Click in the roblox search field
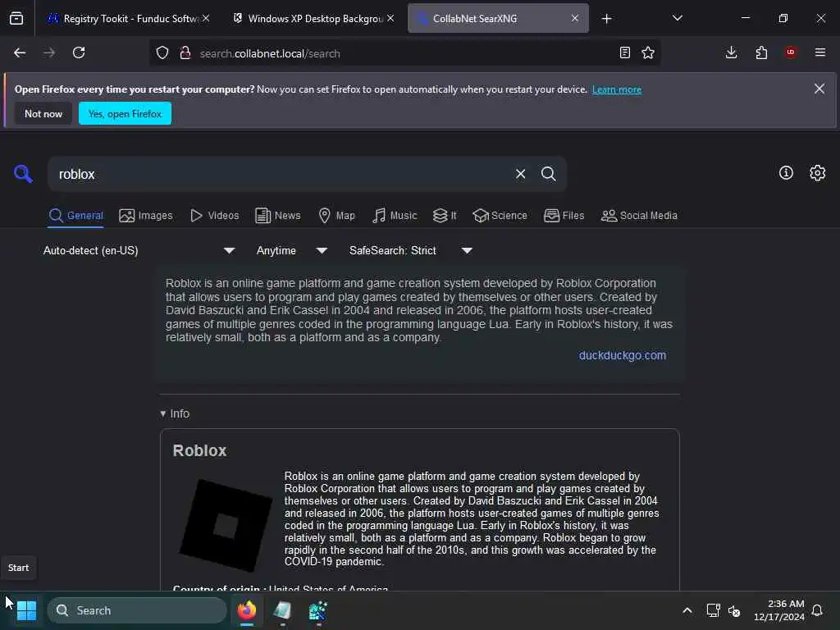840x630 pixels. click(x=281, y=174)
